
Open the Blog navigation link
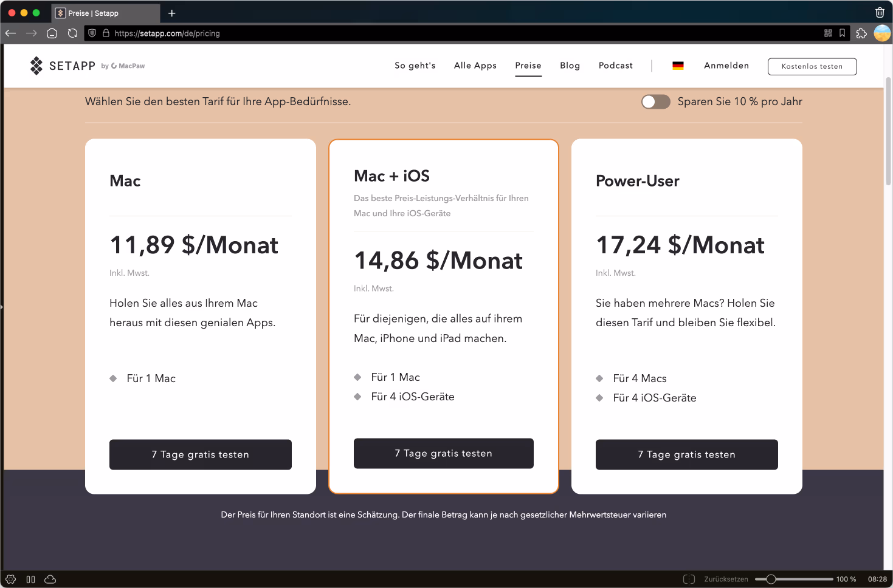pyautogui.click(x=570, y=66)
